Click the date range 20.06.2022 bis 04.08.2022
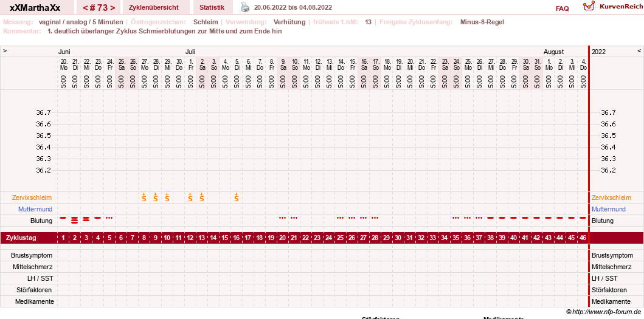This screenshot has height=319, width=644. [x=293, y=7]
